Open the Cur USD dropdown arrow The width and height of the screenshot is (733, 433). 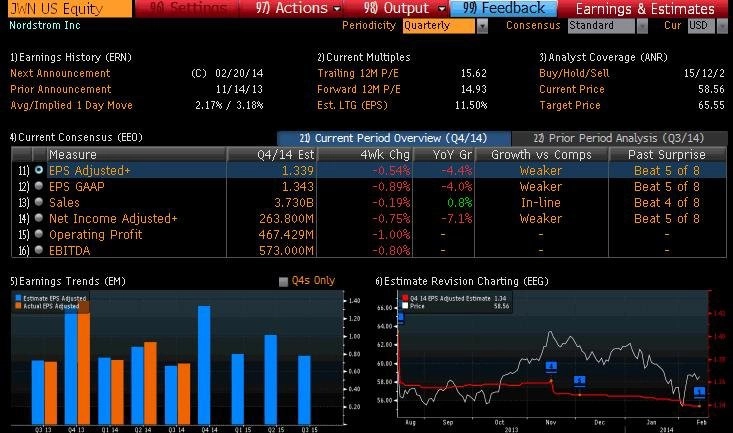721,26
